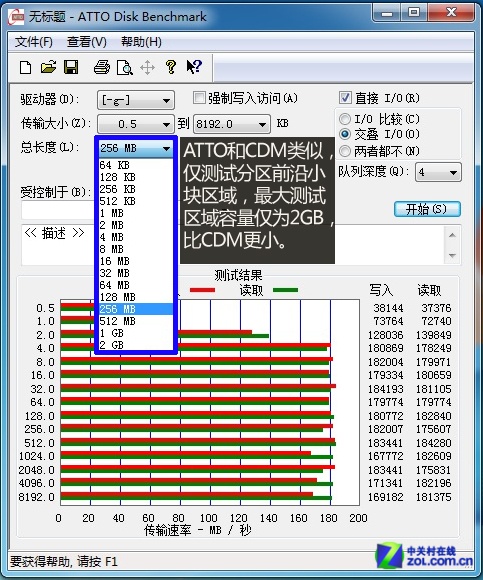Click write value 128036 for 2.0 row
Viewport: 483px width, 580px height.
(x=386, y=335)
